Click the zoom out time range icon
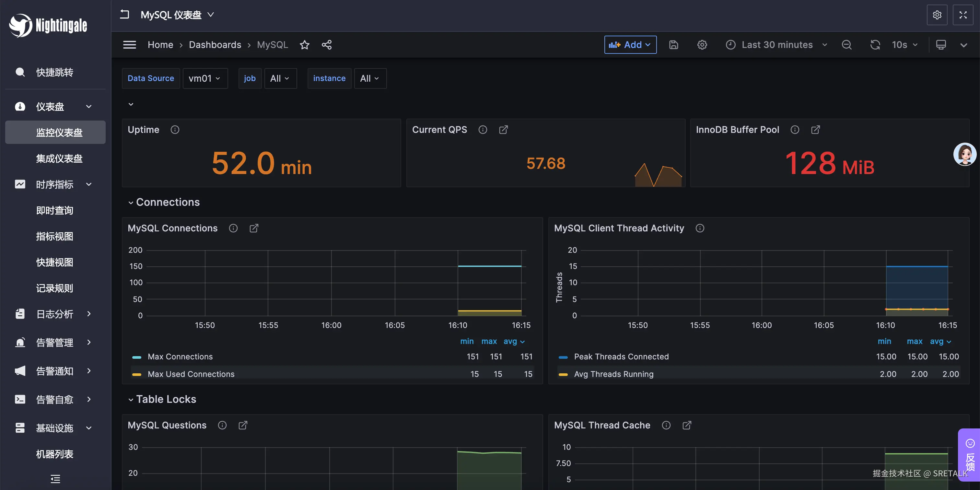 846,45
